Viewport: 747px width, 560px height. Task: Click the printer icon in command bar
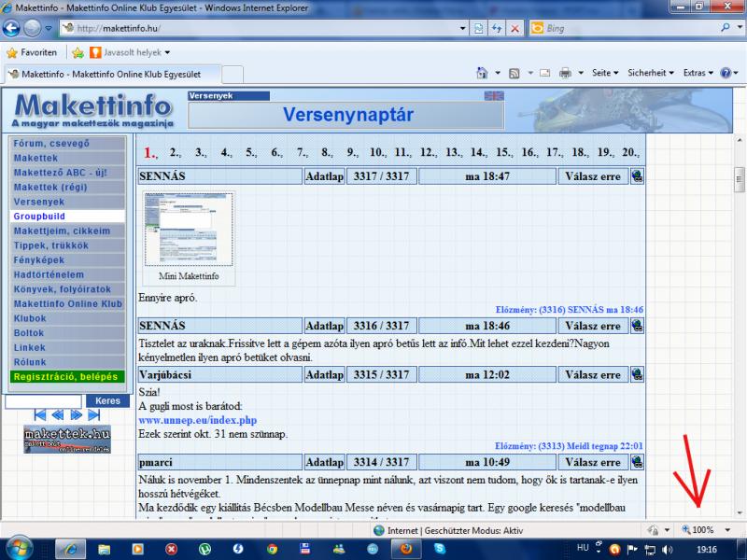point(565,73)
